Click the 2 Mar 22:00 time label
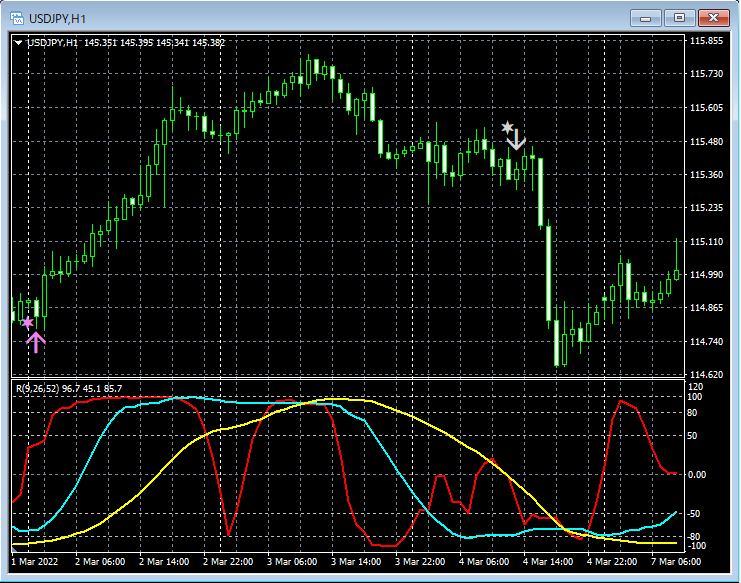 228,562
